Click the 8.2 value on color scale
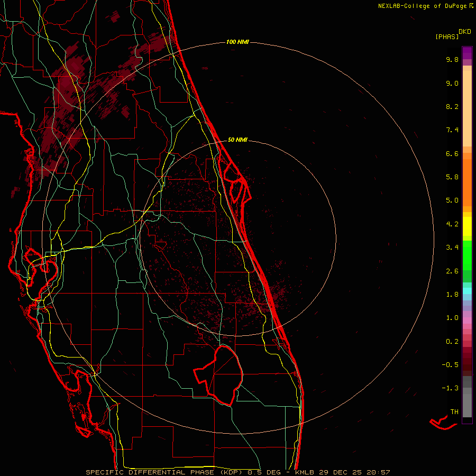This screenshot has width=476, height=476. point(452,106)
